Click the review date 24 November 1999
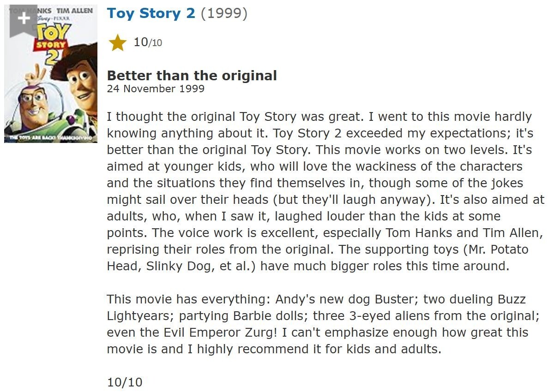 click(x=156, y=88)
